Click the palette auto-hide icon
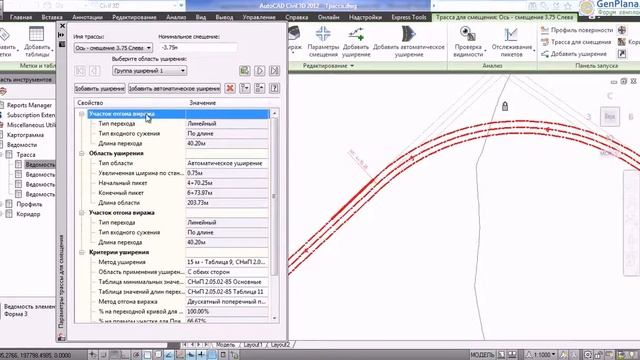 (x=62, y=35)
